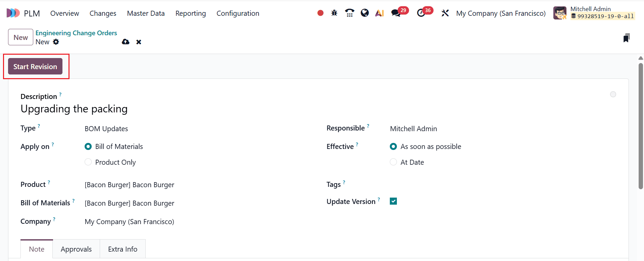
Task: Select Bill of Materials radio option
Action: click(88, 147)
